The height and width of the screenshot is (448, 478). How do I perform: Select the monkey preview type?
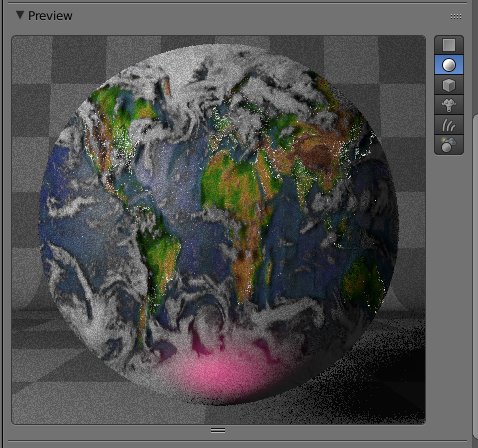(449, 105)
